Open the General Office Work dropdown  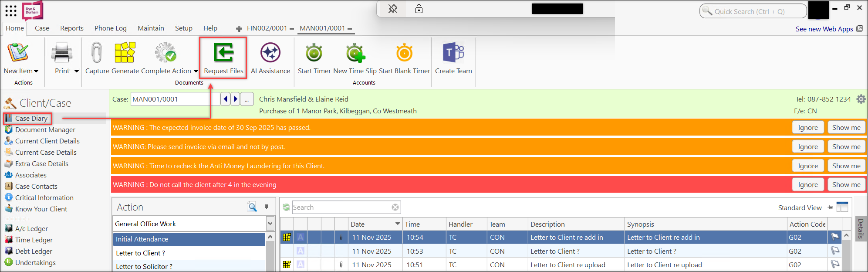click(270, 224)
